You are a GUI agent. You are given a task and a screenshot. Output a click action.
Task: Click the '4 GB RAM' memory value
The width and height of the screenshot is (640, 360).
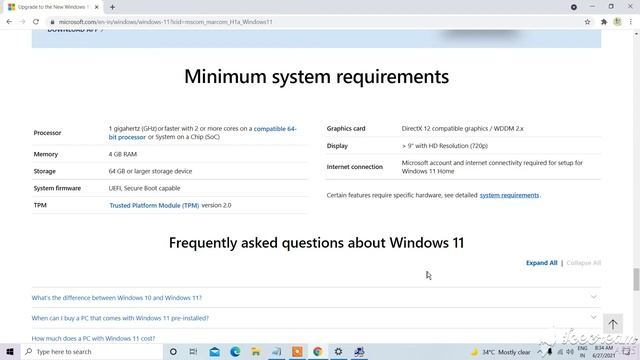[122, 154]
